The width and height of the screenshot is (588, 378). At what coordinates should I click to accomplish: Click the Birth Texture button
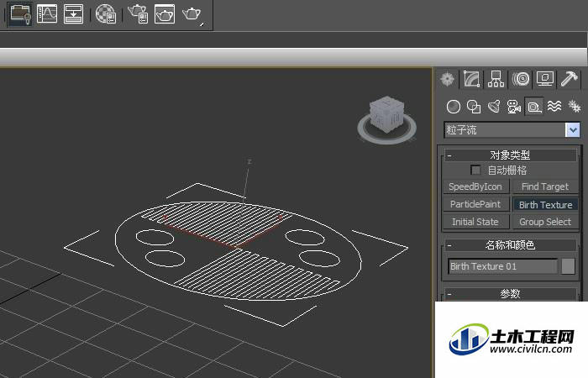pos(545,205)
